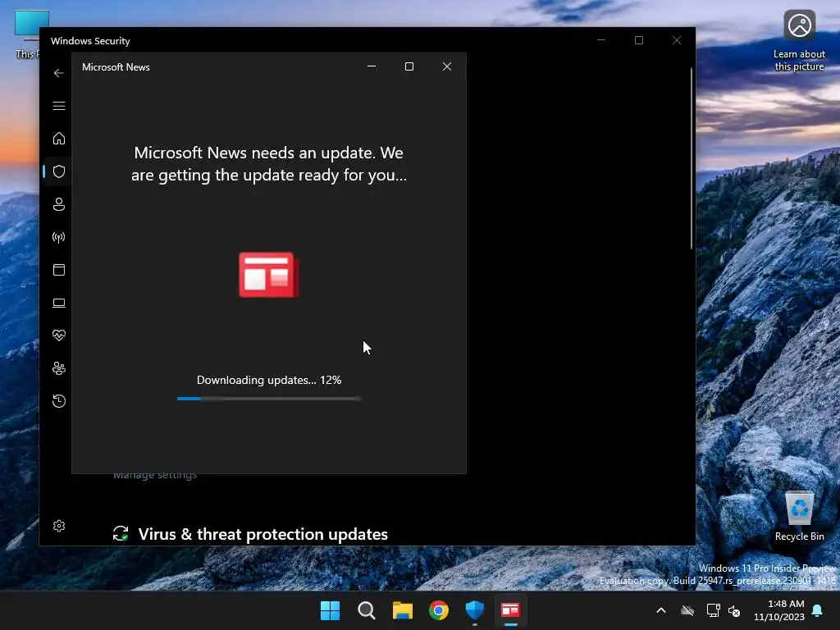Screen dimensions: 840x630
Task: Open Learn about this picture desktop icon
Action: (799, 41)
